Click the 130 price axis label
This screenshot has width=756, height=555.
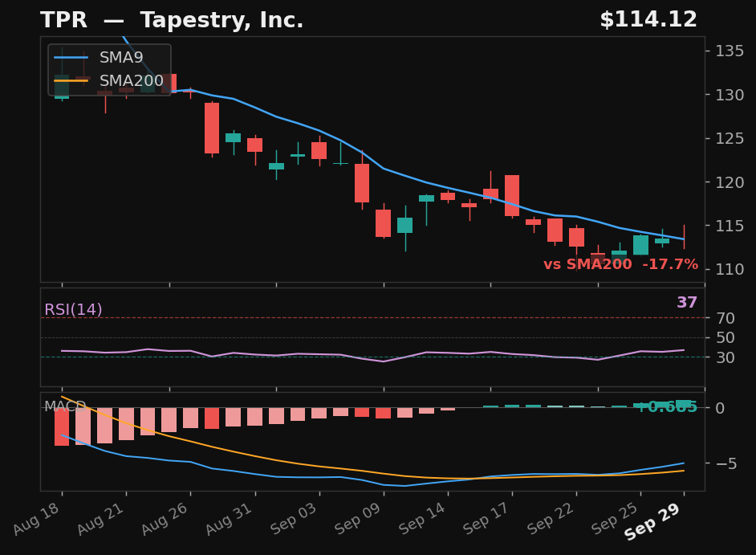tap(730, 95)
